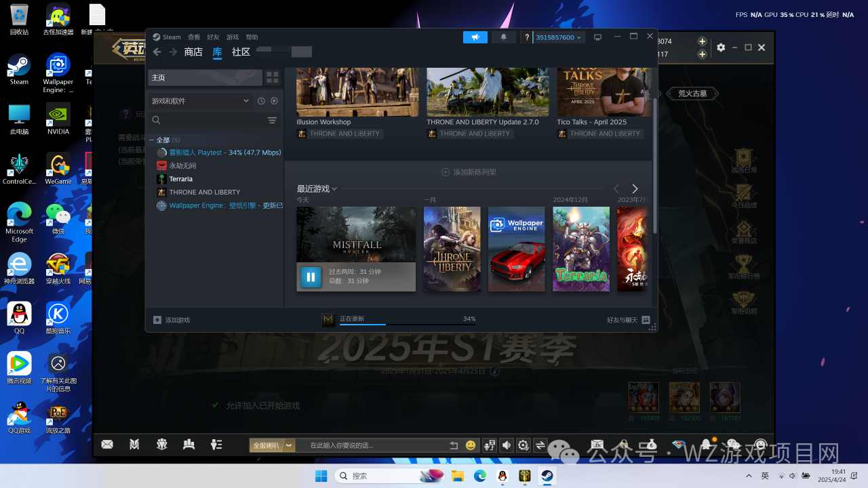Viewport: 868px width, 488px height.
Task: Collapse the 全部 games category
Action: point(151,140)
